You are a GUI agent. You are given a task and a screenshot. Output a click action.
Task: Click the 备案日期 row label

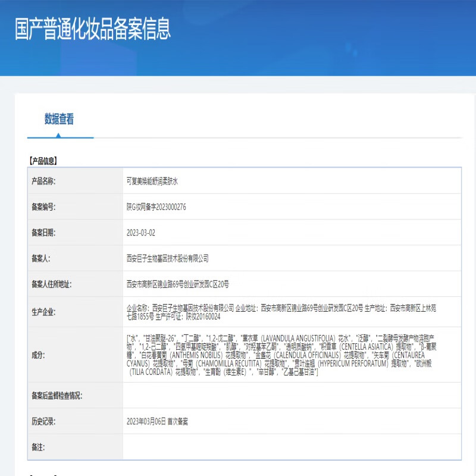43,233
